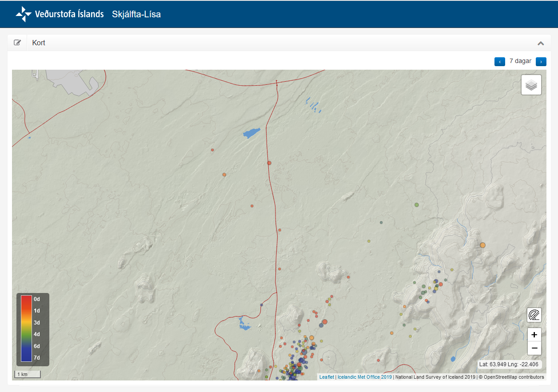This screenshot has width=558, height=392.
Task: Click the 7 dagar time range label
Action: (x=520, y=61)
